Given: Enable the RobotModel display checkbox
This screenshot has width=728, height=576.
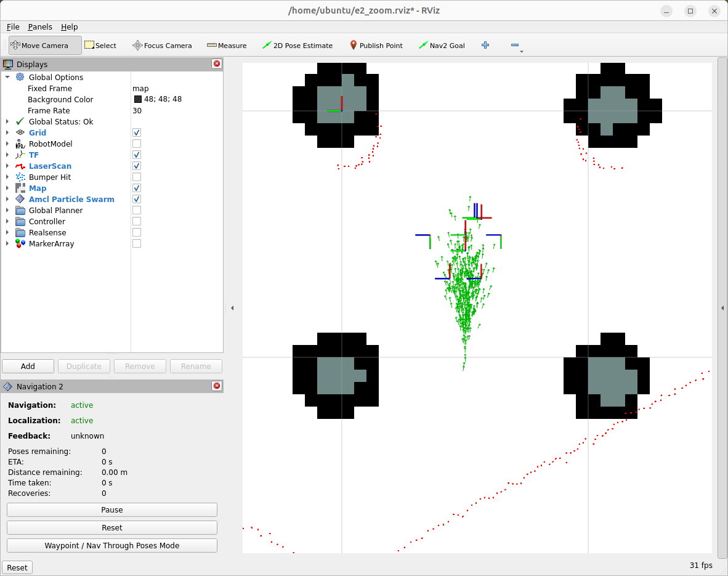Looking at the screenshot, I should (x=137, y=144).
